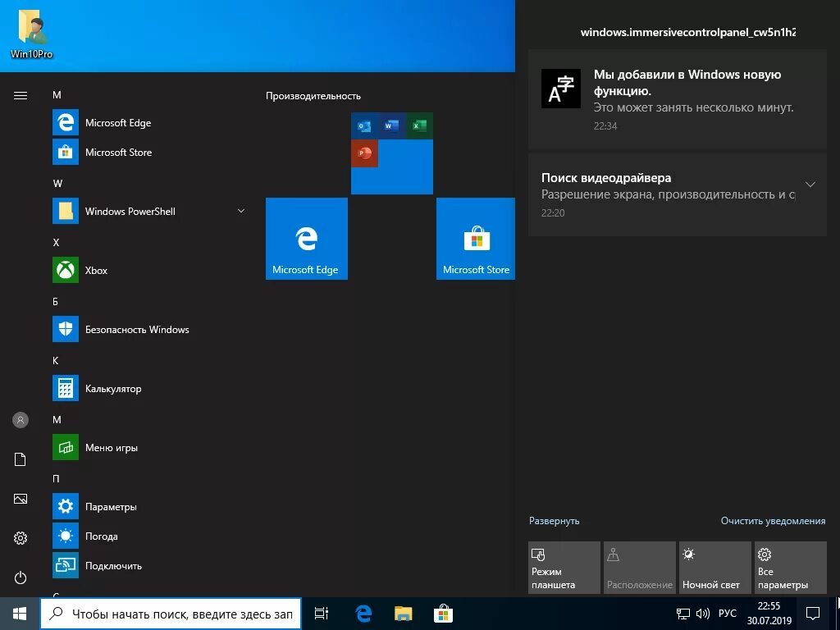
Task: Toggle Режим планшета quick action
Action: point(564,568)
